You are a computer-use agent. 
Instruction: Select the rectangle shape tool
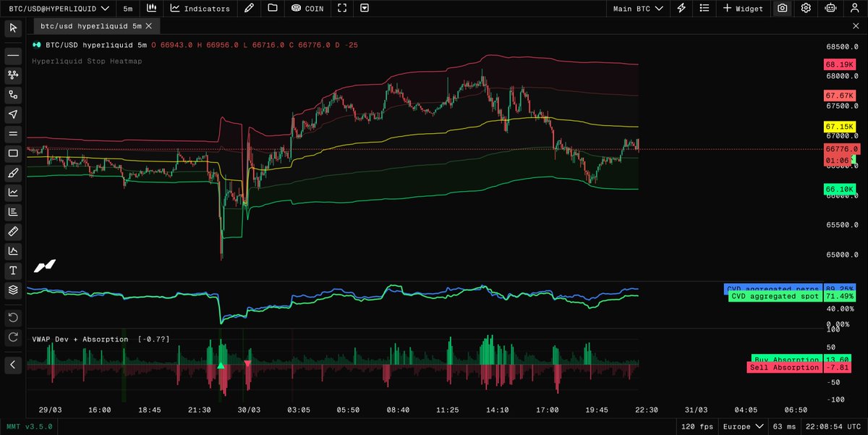[x=13, y=153]
